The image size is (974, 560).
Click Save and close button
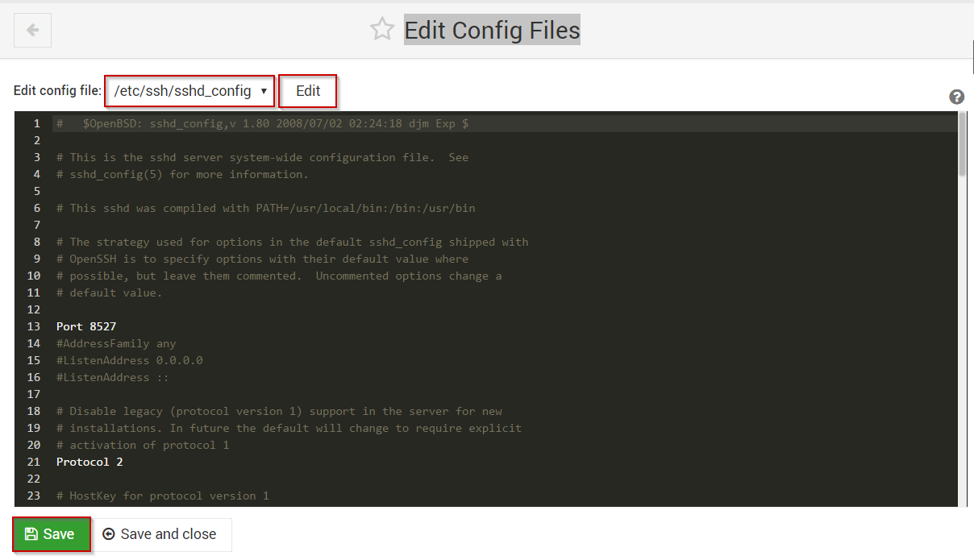click(160, 534)
